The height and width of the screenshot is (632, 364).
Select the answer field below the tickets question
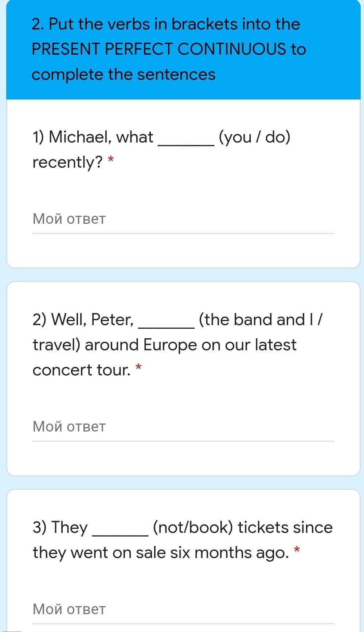point(183,610)
